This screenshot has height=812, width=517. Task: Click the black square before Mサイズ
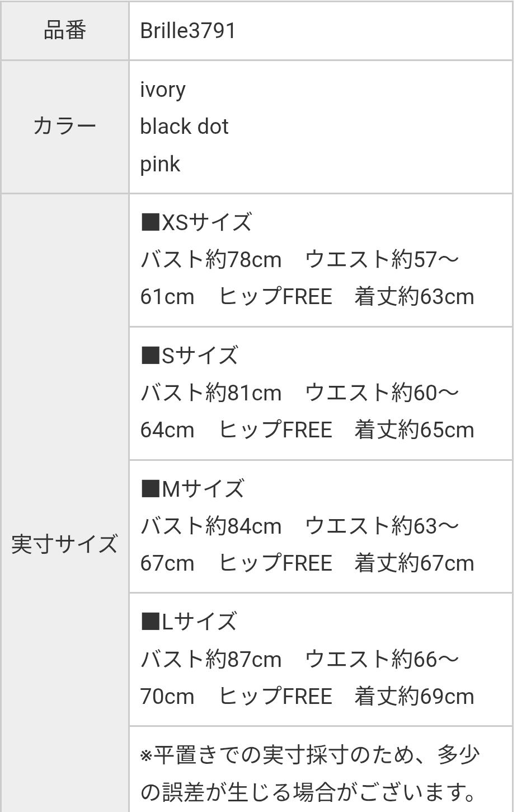(x=150, y=489)
